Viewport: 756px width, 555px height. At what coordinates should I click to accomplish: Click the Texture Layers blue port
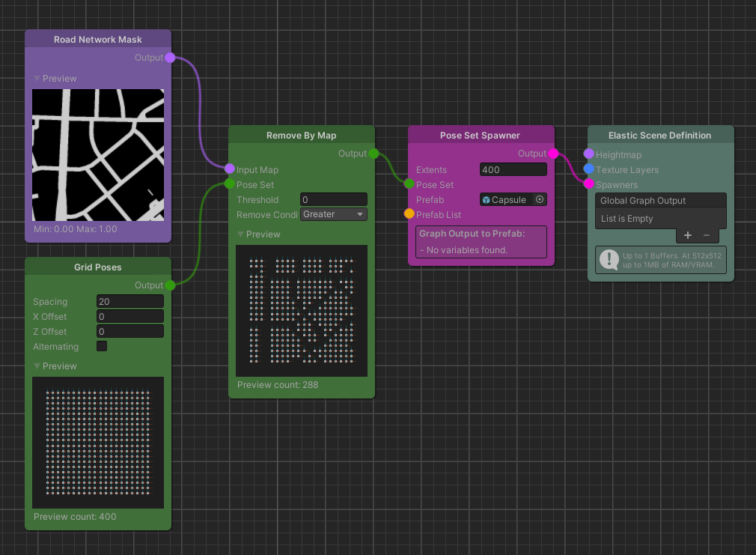[x=589, y=169]
